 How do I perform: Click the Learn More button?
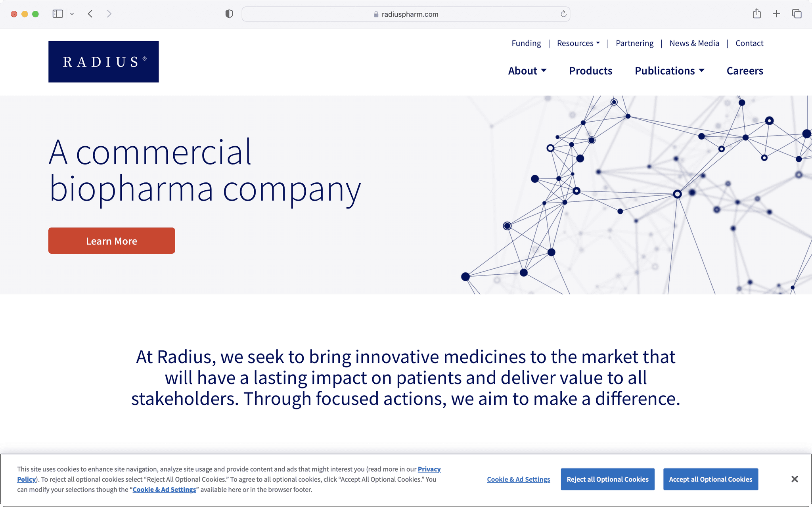[111, 241]
